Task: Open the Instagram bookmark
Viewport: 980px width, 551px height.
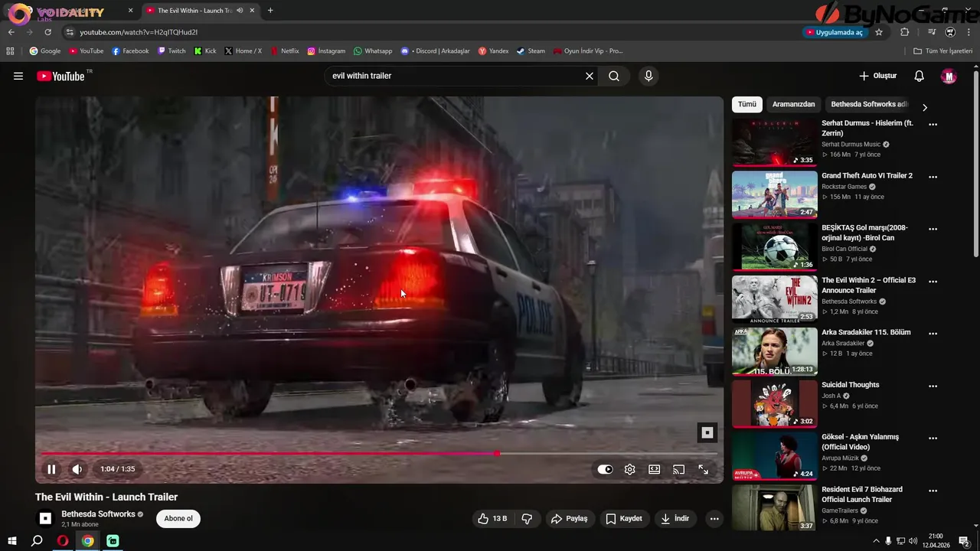Action: coord(326,51)
